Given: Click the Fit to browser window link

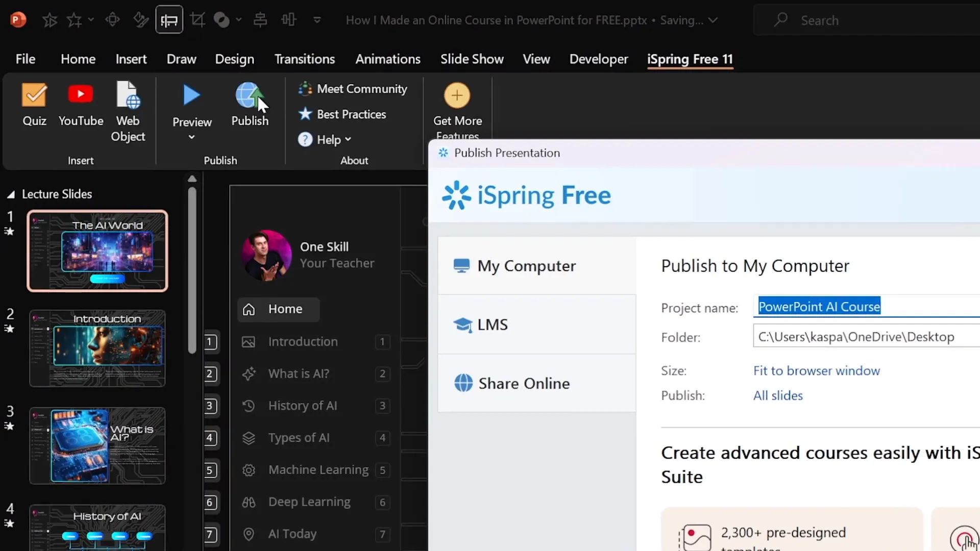Looking at the screenshot, I should coord(816,370).
